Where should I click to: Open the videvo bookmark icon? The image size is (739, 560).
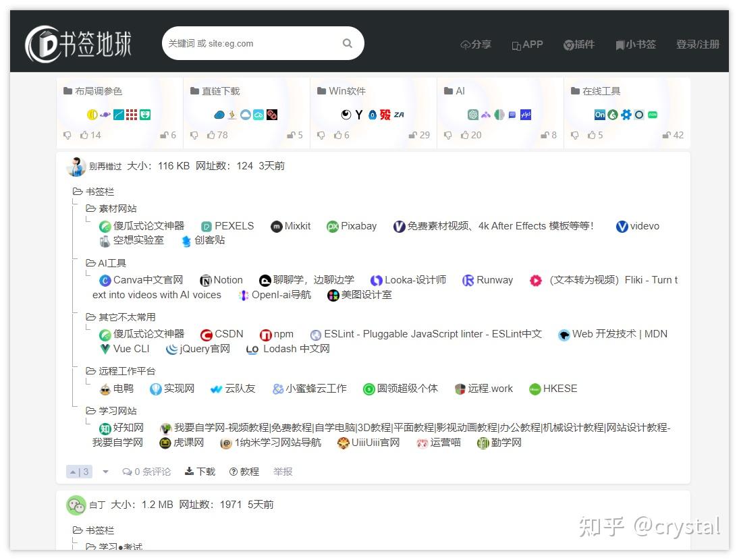[622, 227]
